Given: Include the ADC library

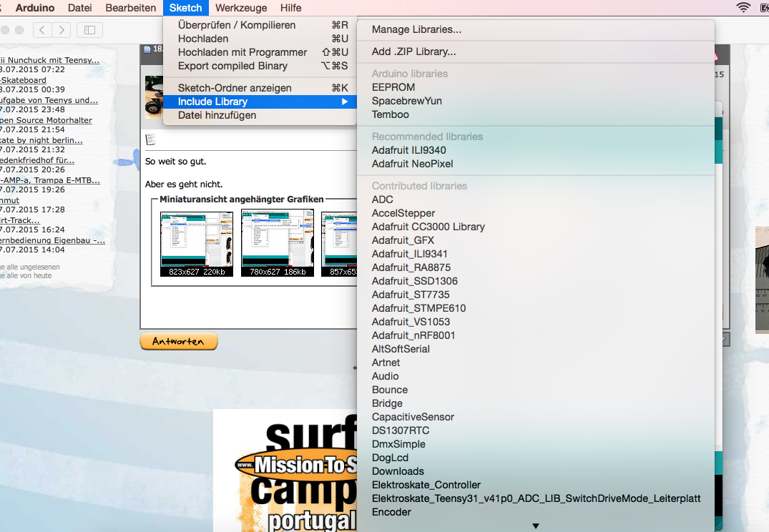Looking at the screenshot, I should pos(536,199).
